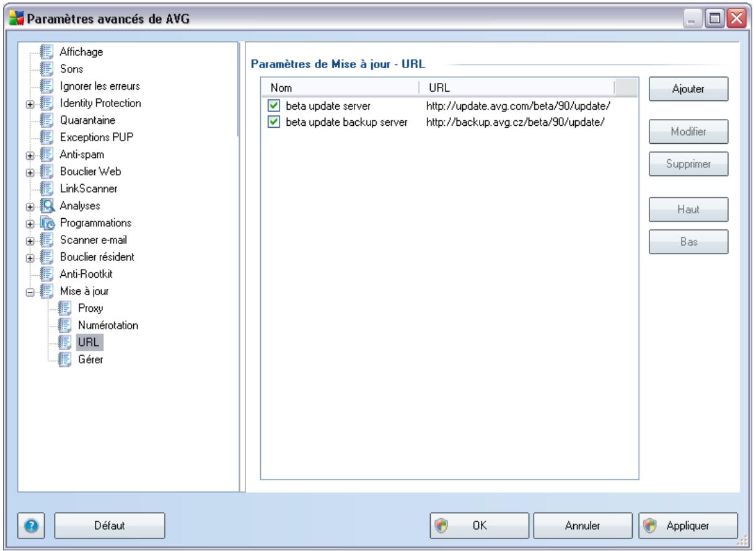Select the backup.avg.cz URL entry
This screenshot has width=756, height=551.
pos(515,122)
